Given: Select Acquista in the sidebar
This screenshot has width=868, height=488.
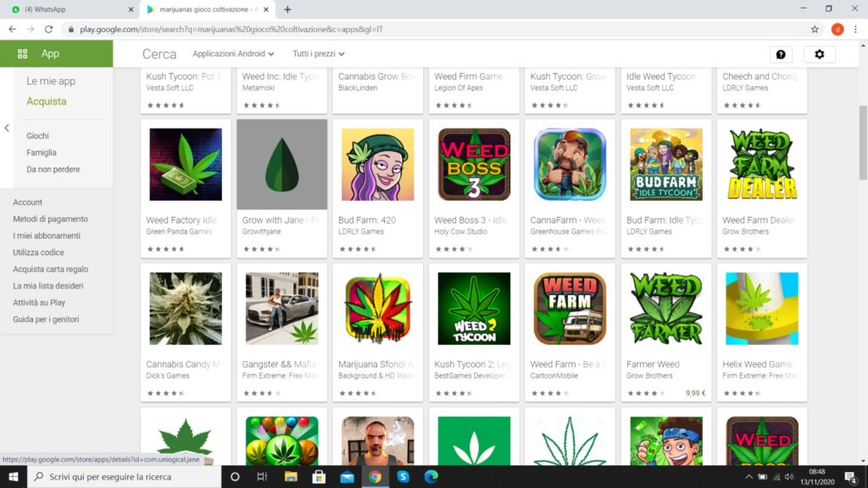Looking at the screenshot, I should 47,102.
